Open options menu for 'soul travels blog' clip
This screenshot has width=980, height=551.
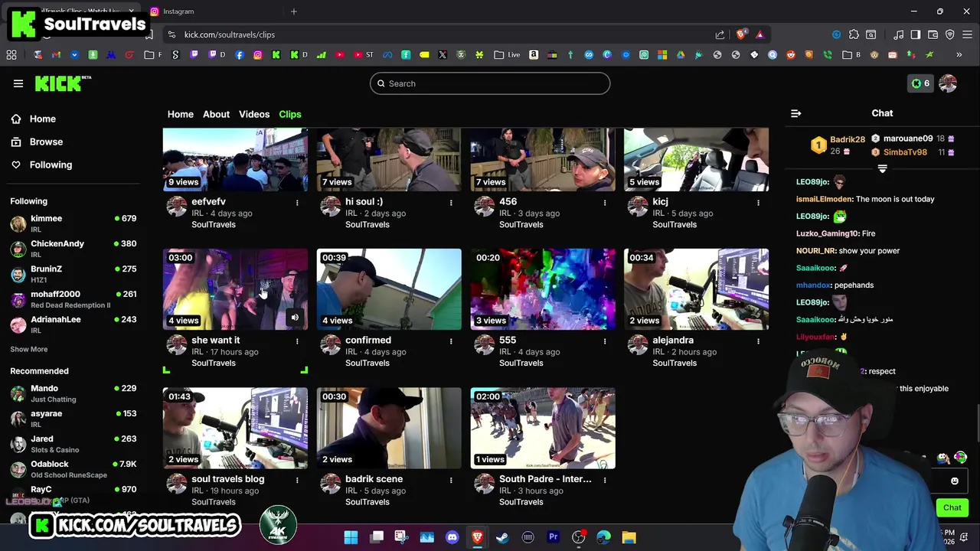pos(297,480)
